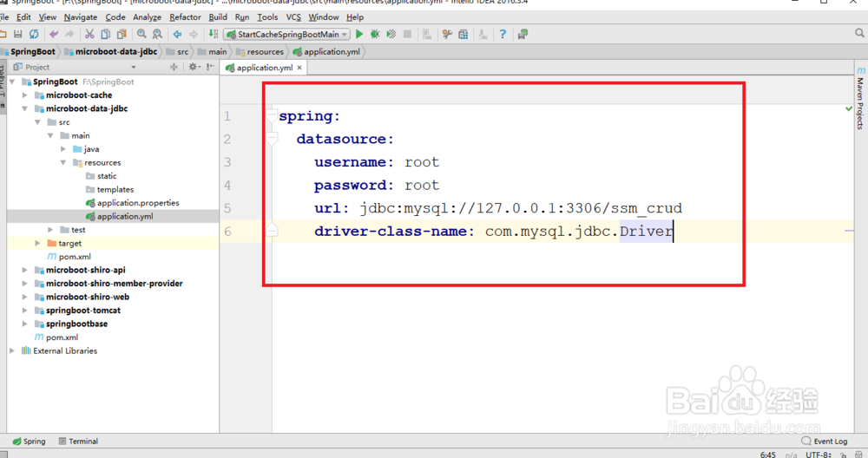The height and width of the screenshot is (458, 868).
Task: Open Settings wrench icon in toolbar
Action: coord(447,35)
